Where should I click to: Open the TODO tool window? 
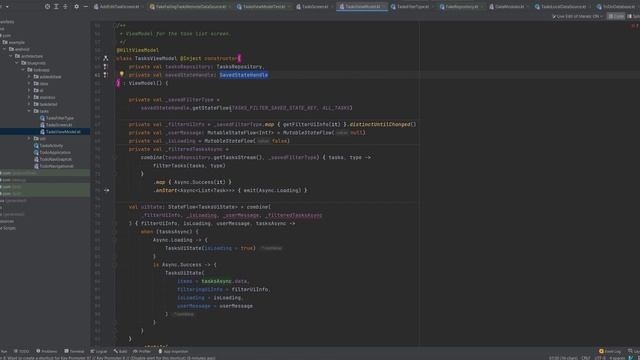coord(22,351)
